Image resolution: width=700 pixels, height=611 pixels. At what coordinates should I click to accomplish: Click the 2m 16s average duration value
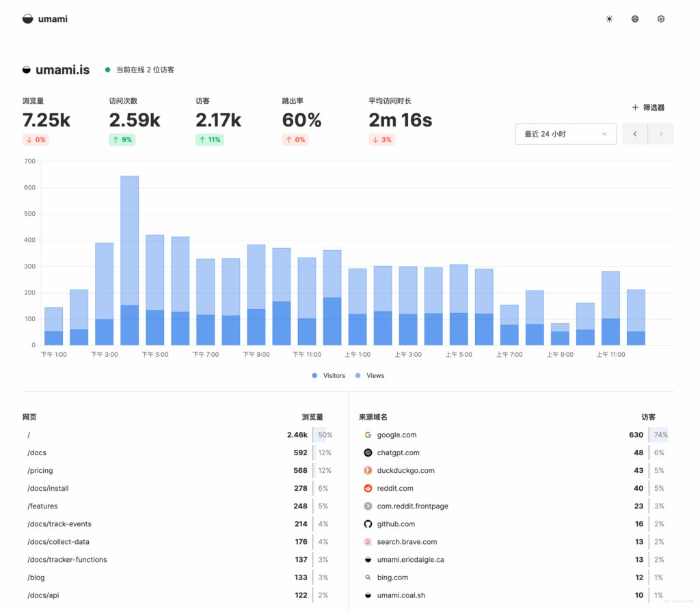pos(401,120)
